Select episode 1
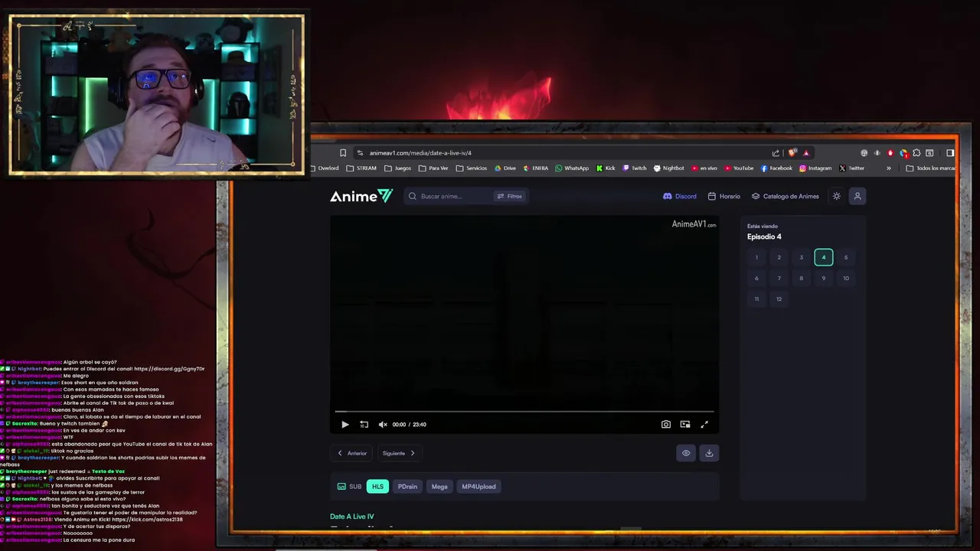The image size is (980, 551). click(x=756, y=257)
